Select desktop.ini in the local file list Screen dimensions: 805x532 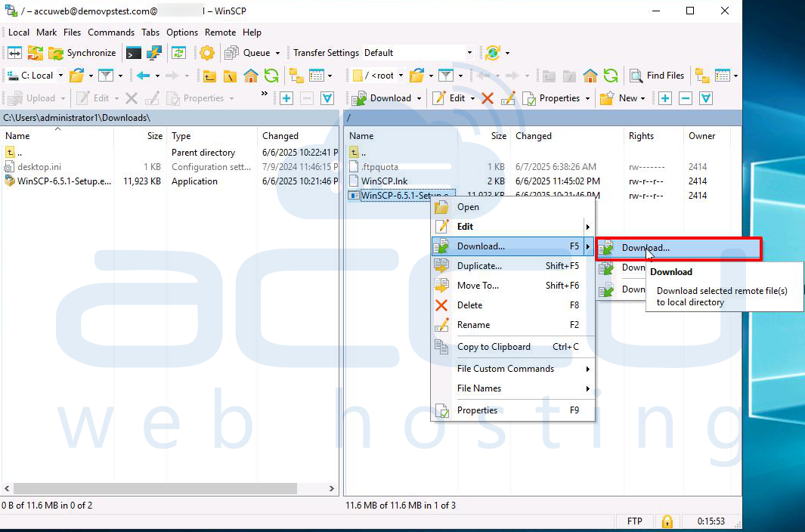pos(39,167)
